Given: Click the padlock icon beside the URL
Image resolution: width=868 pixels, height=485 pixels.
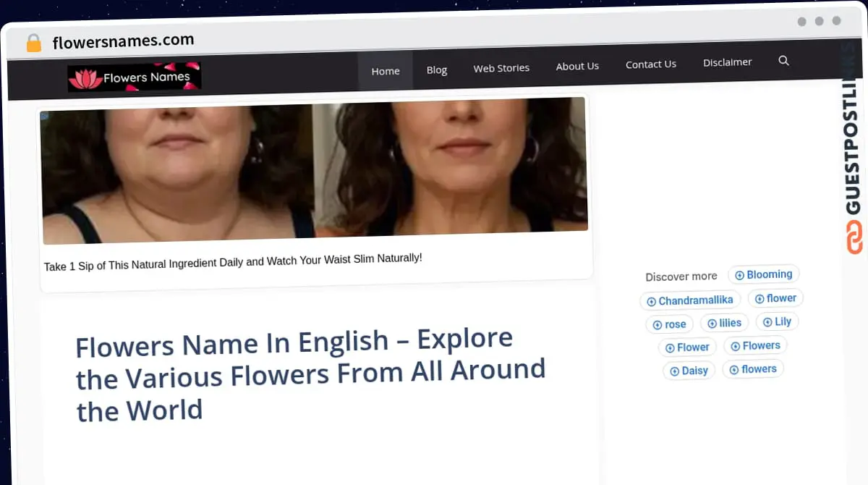Looking at the screenshot, I should point(34,43).
